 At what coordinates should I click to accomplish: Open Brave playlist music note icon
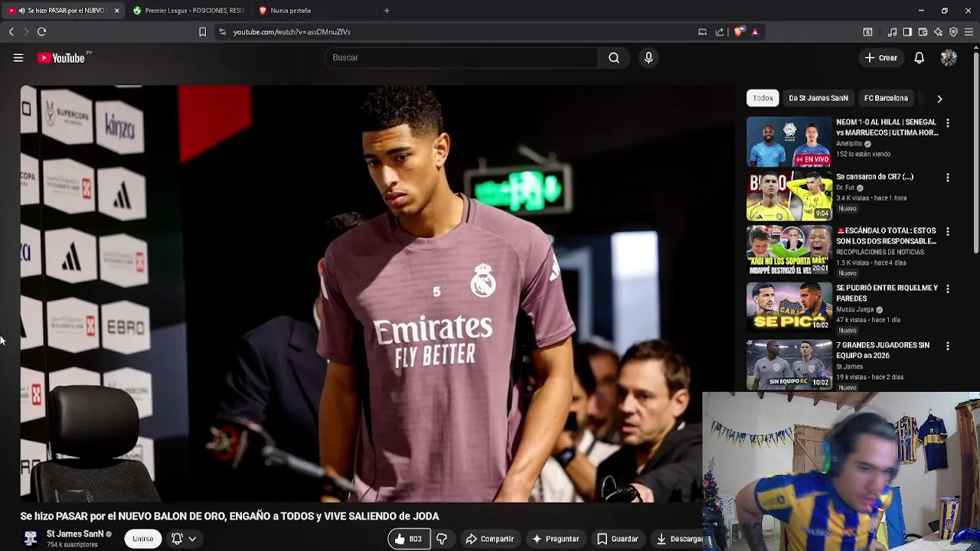point(892,31)
